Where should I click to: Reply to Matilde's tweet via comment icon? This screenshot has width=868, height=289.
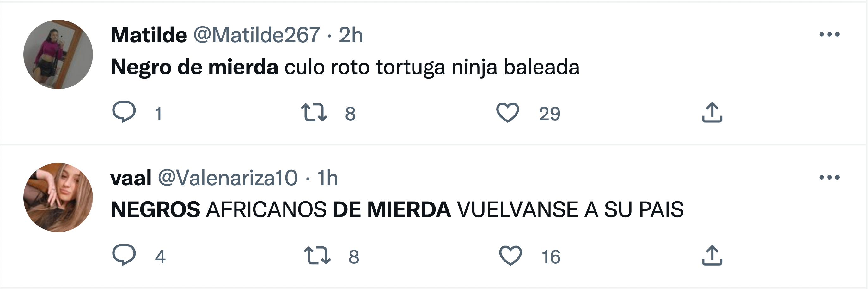pyautogui.click(x=124, y=112)
